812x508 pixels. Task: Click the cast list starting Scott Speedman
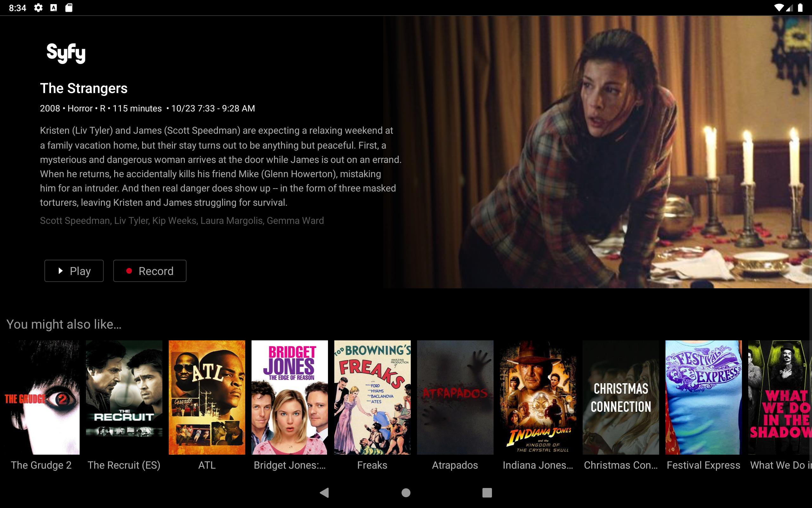[182, 220]
